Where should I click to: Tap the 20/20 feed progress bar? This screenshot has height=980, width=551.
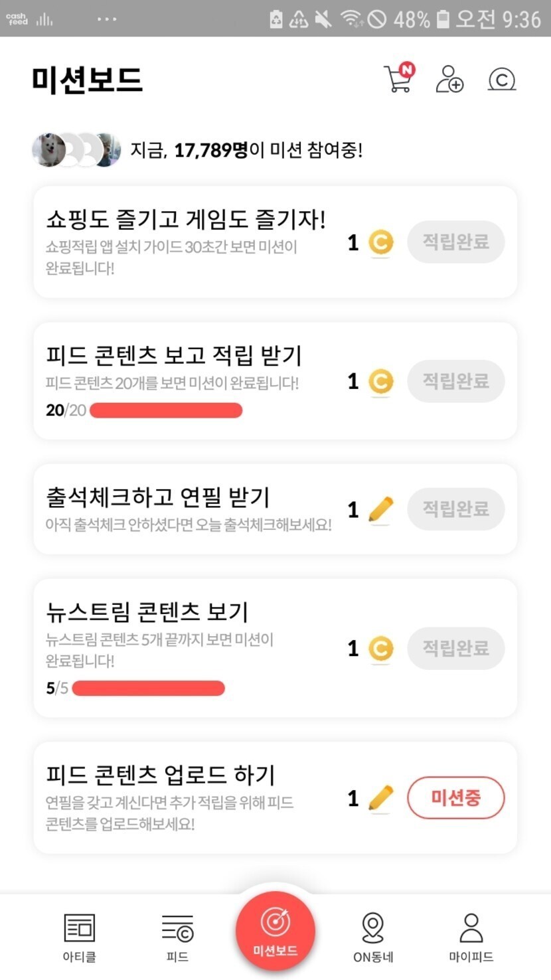[x=166, y=410]
